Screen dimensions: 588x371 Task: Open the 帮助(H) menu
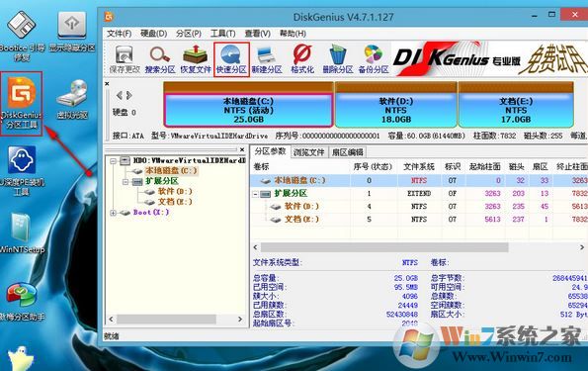click(293, 34)
